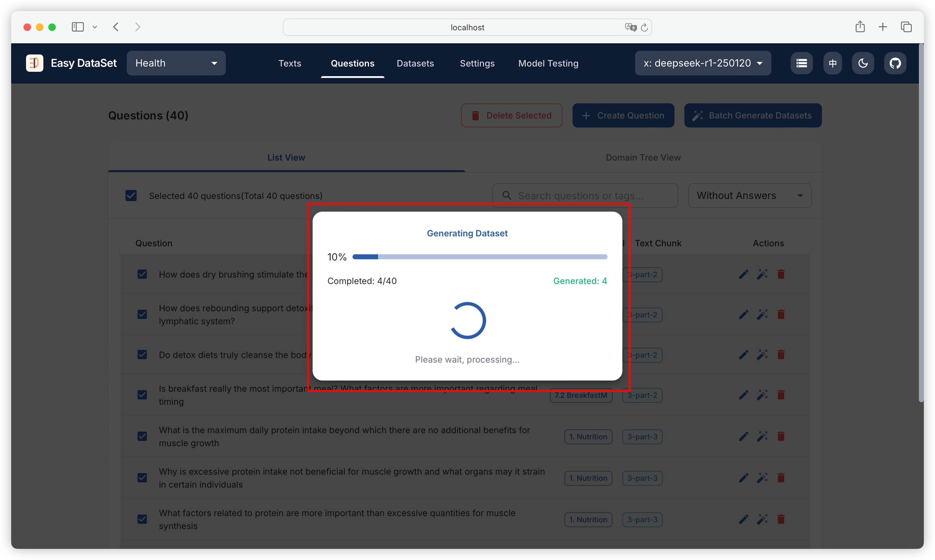Click the Batch Generate Datasets button
The width and height of the screenshot is (935, 560).
tap(753, 116)
